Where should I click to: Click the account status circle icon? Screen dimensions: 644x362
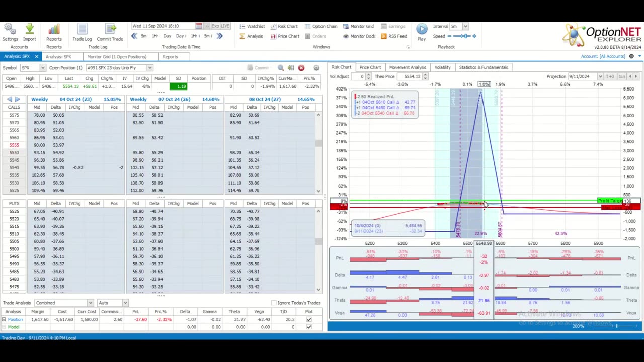tap(631, 56)
